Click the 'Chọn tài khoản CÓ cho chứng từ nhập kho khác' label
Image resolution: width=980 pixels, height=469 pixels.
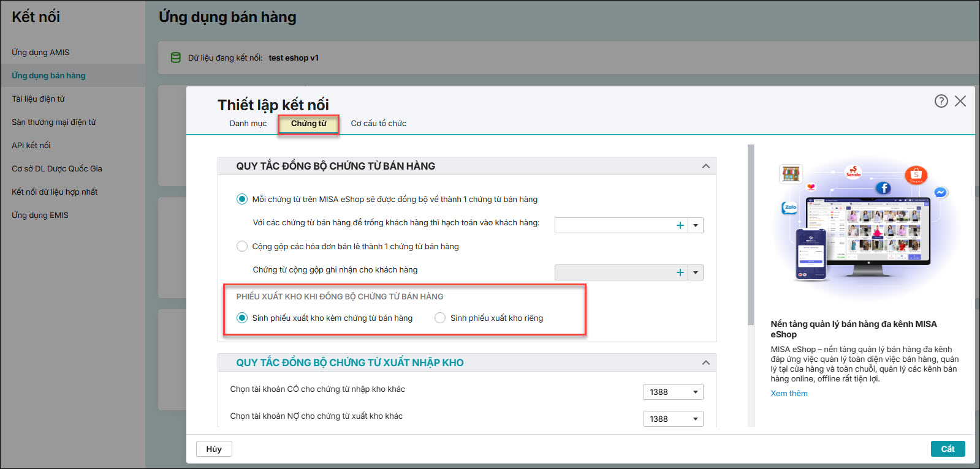click(x=317, y=389)
